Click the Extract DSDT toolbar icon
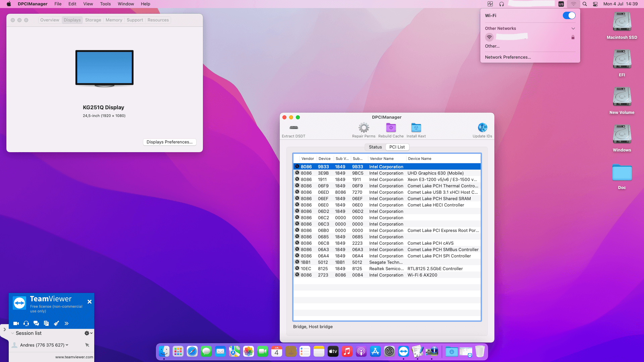The height and width of the screenshot is (362, 644). [293, 128]
